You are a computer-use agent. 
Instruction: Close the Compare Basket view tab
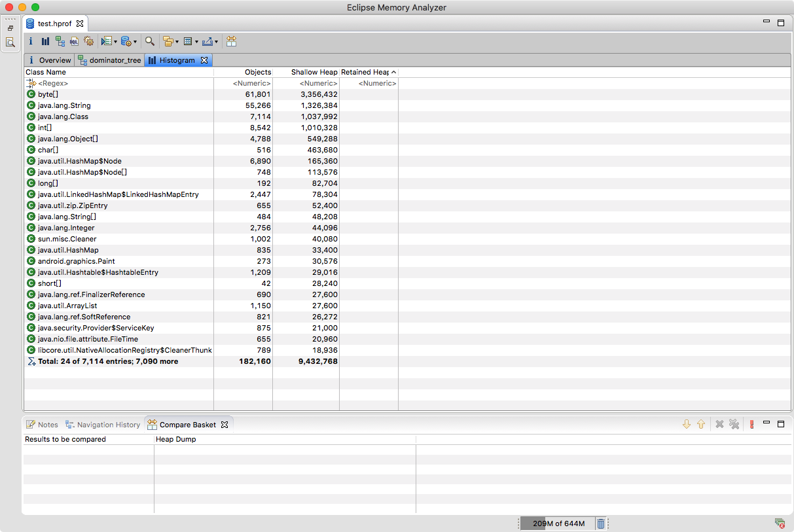tap(225, 425)
